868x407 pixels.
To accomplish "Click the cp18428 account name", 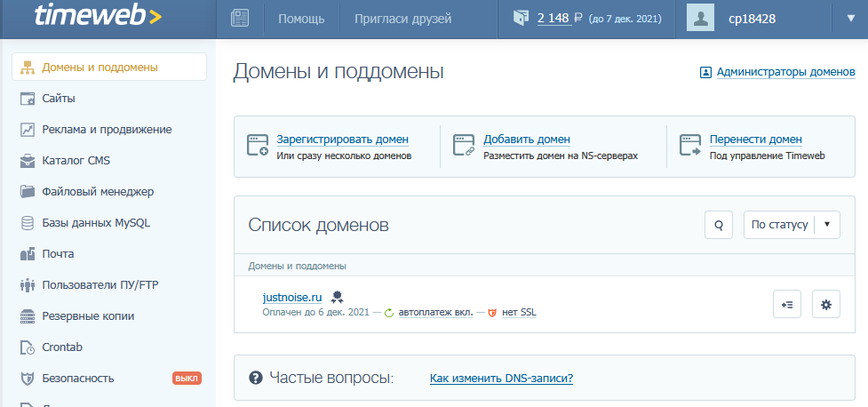I will pos(752,19).
